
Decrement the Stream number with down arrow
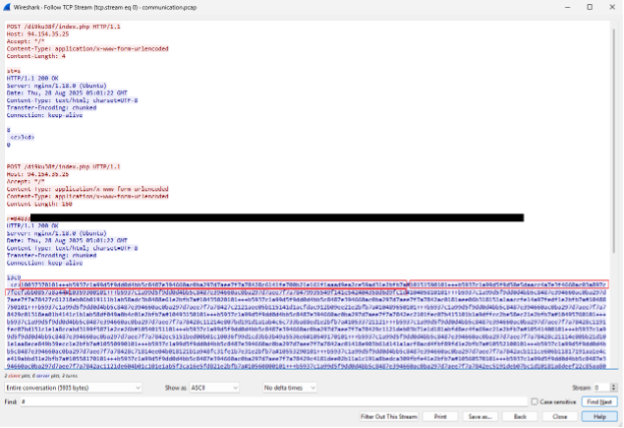[613, 390]
